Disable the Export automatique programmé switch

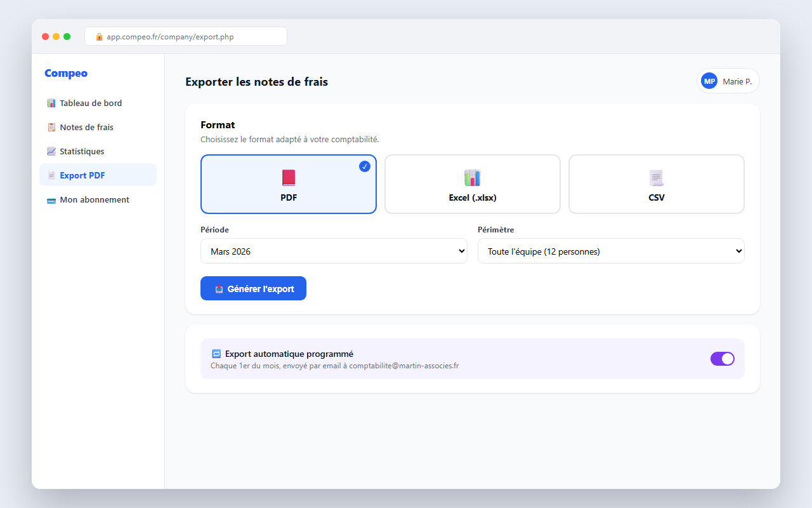click(x=723, y=359)
